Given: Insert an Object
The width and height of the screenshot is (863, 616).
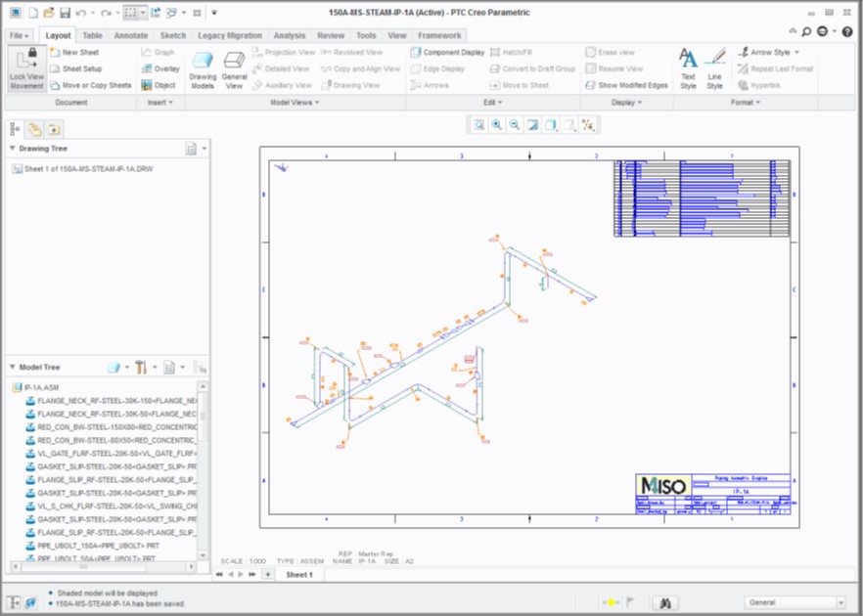Looking at the screenshot, I should (x=159, y=85).
